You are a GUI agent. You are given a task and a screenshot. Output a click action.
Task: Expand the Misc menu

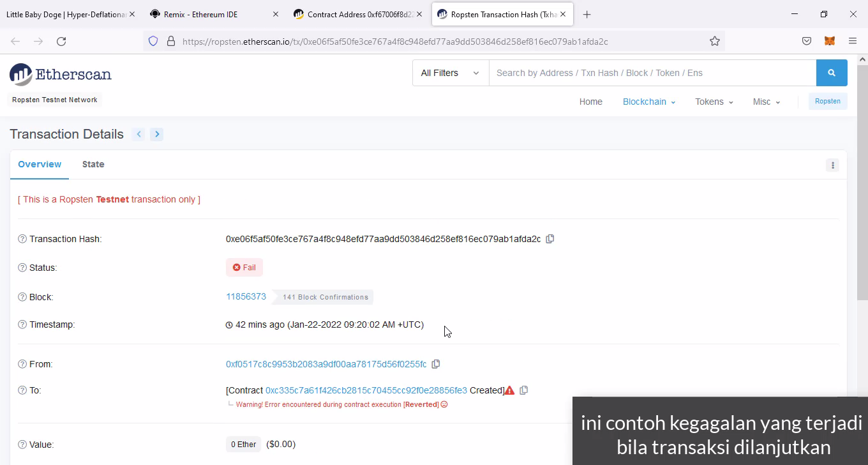[x=766, y=102]
